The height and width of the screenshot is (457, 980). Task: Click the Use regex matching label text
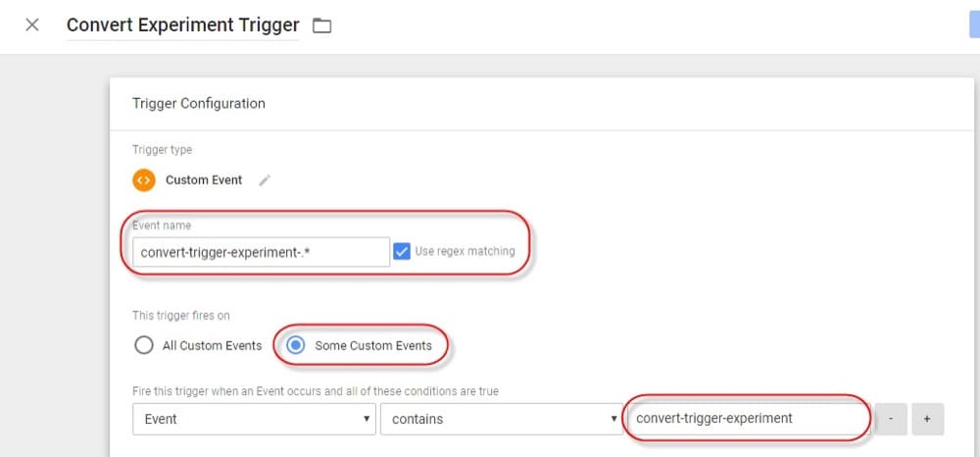coord(465,252)
